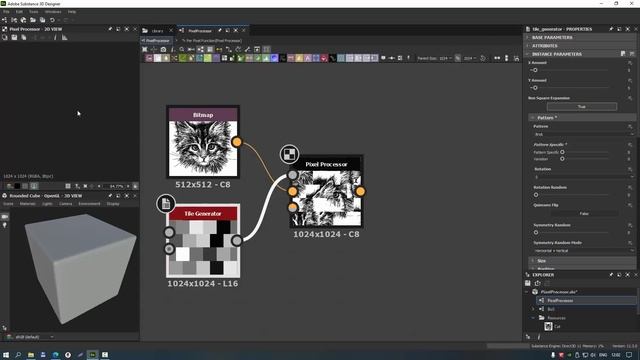
Task: Click the fit-to-view icon in graph toolbar
Action: point(144,49)
